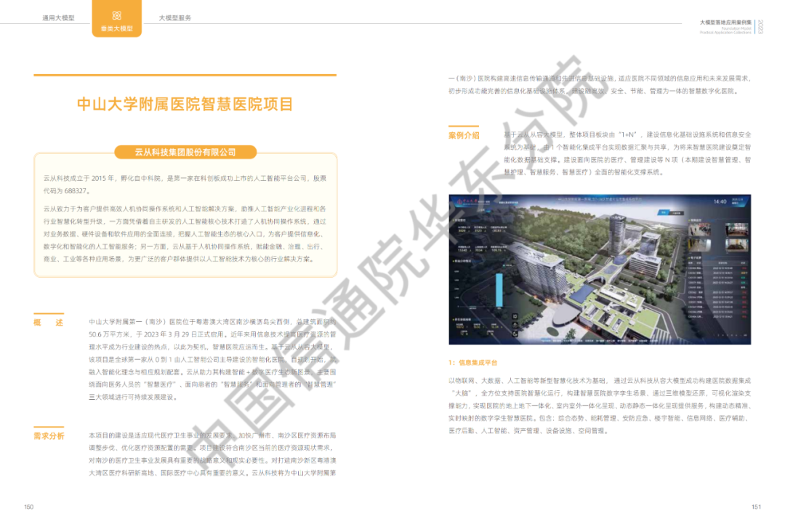This screenshot has height=532, width=785.
Task: Click the paragraph starting 云从致力于为客户提供
Action: (185, 234)
